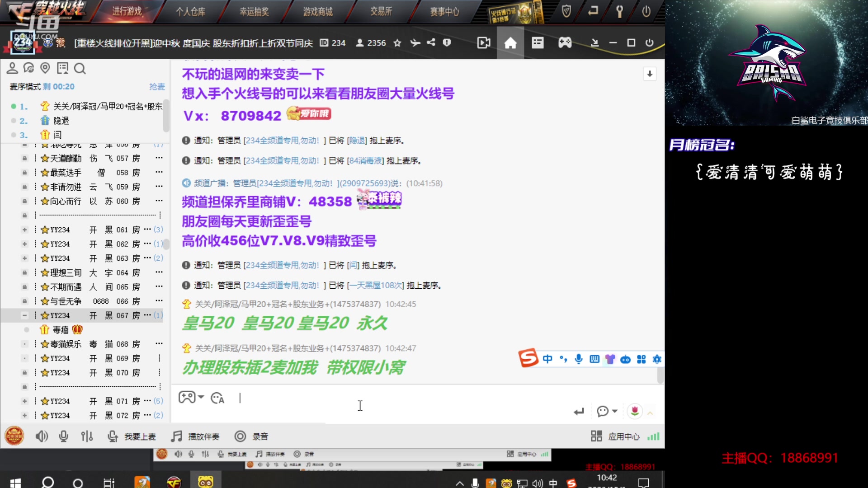Click the 84消毒液 username link
This screenshot has width=868, height=488.
click(x=365, y=161)
